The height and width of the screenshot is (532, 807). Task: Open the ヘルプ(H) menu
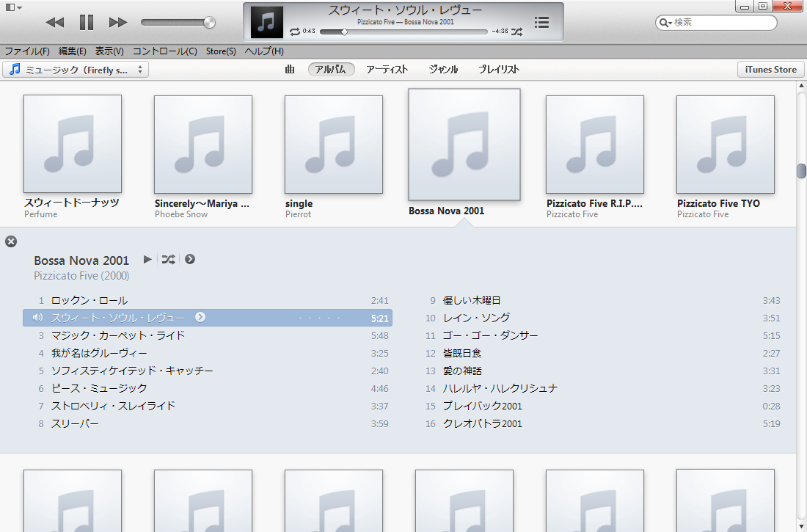click(264, 51)
